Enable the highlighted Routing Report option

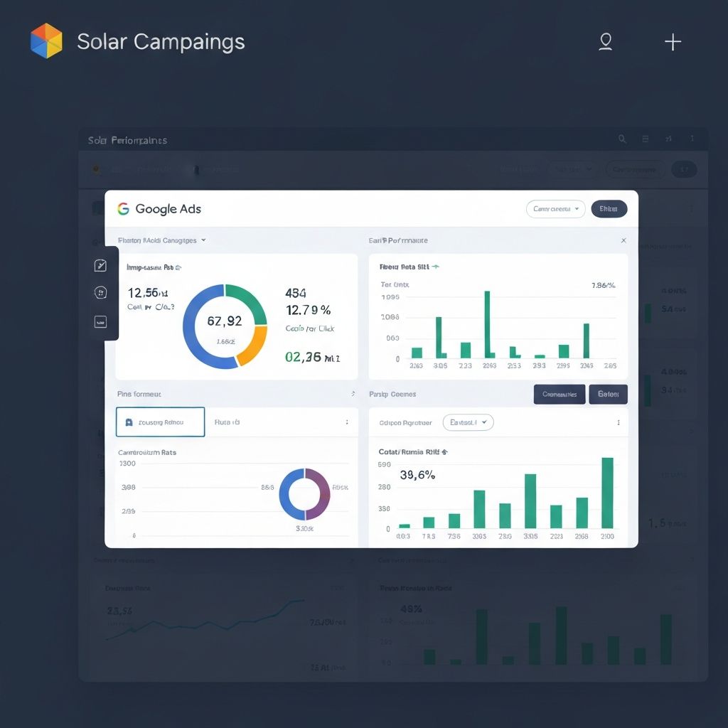point(160,422)
